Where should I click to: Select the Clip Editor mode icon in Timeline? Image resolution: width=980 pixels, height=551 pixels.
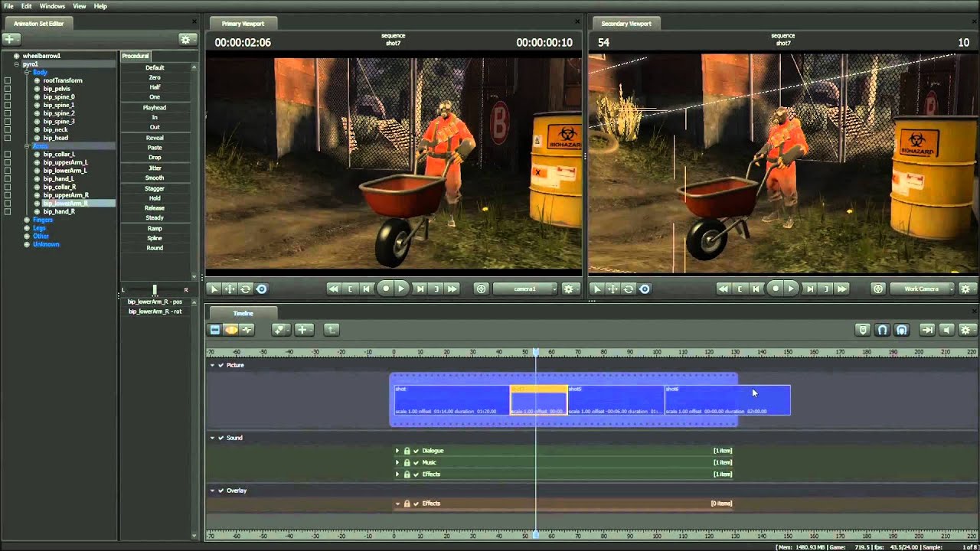coord(215,330)
